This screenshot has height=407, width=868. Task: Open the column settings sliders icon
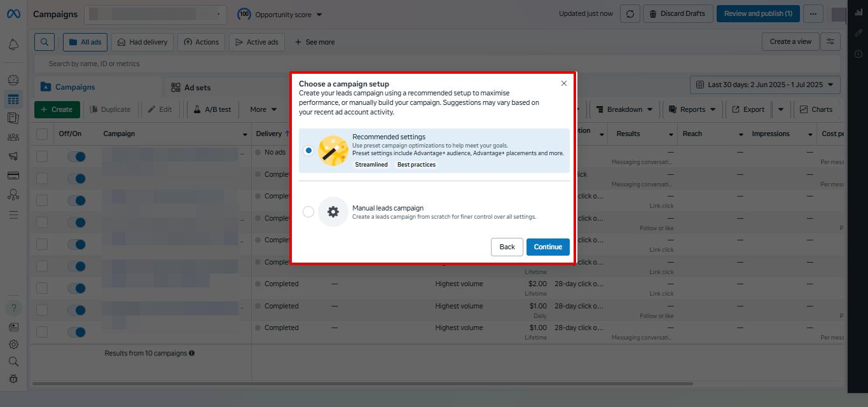point(830,42)
